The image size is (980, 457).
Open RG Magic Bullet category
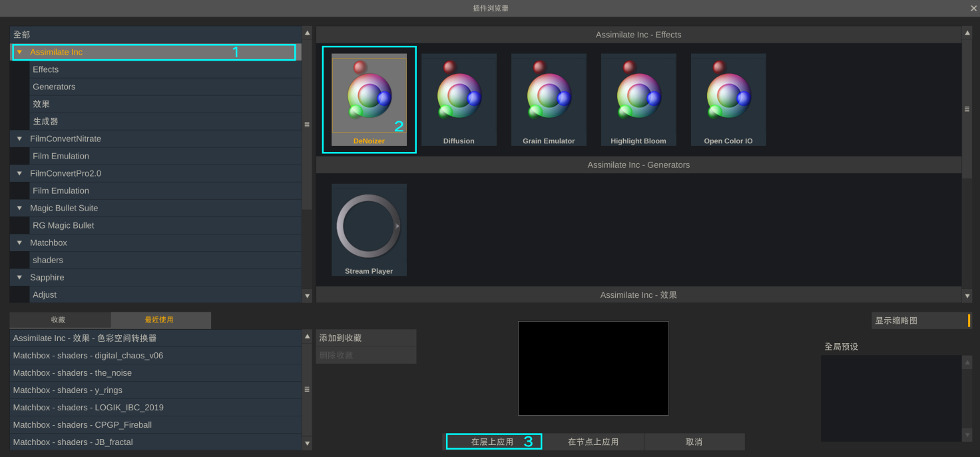165,225
